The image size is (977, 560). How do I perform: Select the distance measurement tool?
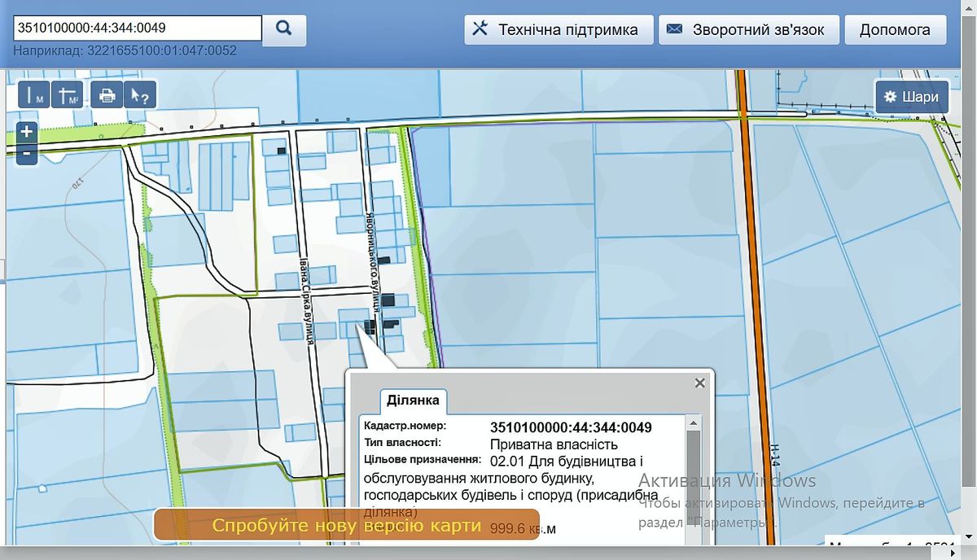pyautogui.click(x=34, y=95)
